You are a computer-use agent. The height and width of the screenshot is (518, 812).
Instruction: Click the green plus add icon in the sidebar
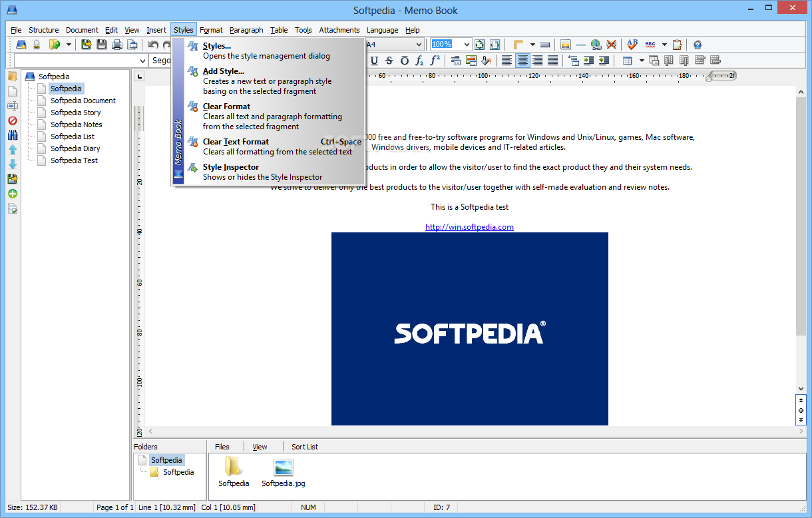click(x=13, y=194)
